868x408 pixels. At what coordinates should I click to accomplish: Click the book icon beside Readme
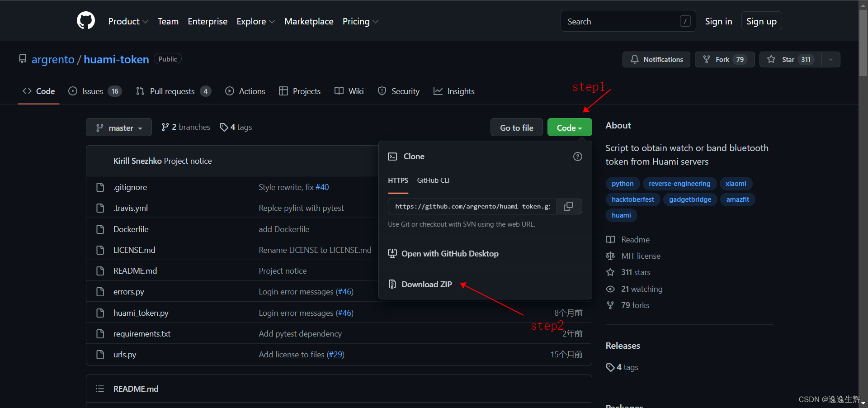click(x=610, y=240)
